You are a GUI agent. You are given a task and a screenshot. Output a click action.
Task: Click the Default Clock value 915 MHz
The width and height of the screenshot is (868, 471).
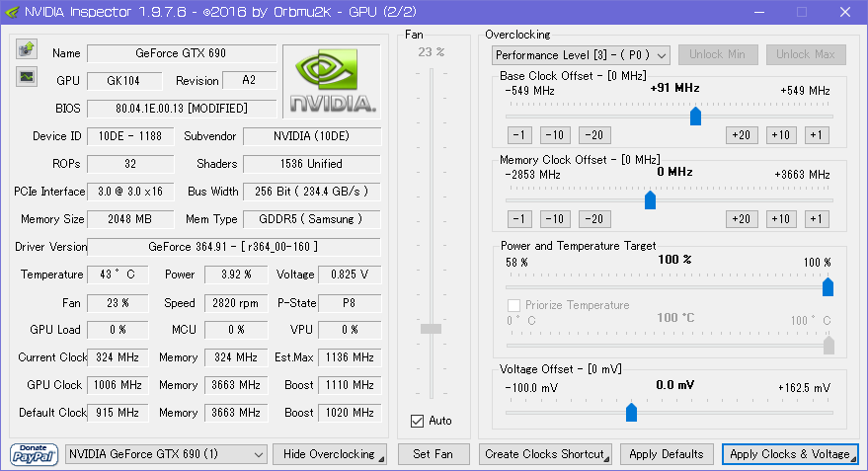(x=118, y=413)
